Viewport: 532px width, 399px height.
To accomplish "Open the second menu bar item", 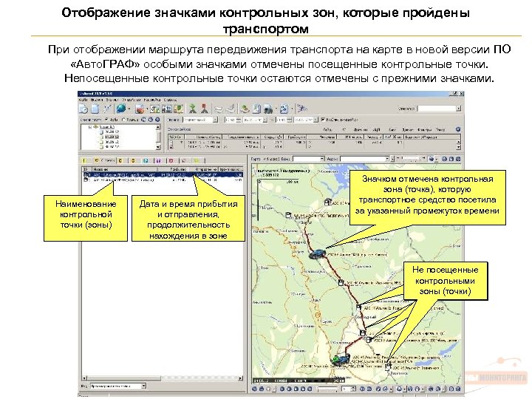I will (x=96, y=100).
